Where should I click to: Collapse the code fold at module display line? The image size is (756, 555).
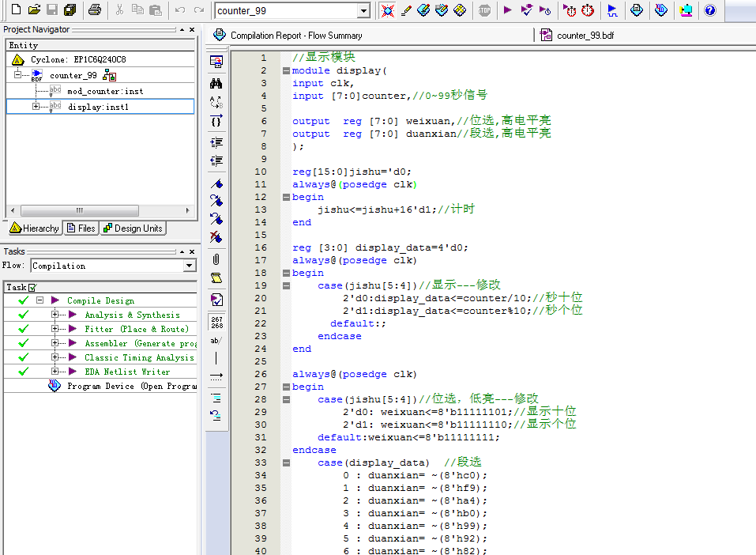coord(285,70)
